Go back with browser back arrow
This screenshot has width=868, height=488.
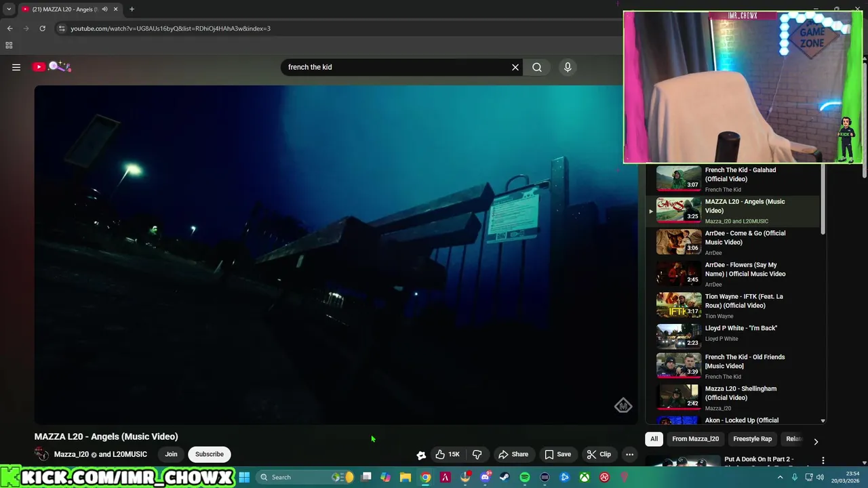click(9, 28)
